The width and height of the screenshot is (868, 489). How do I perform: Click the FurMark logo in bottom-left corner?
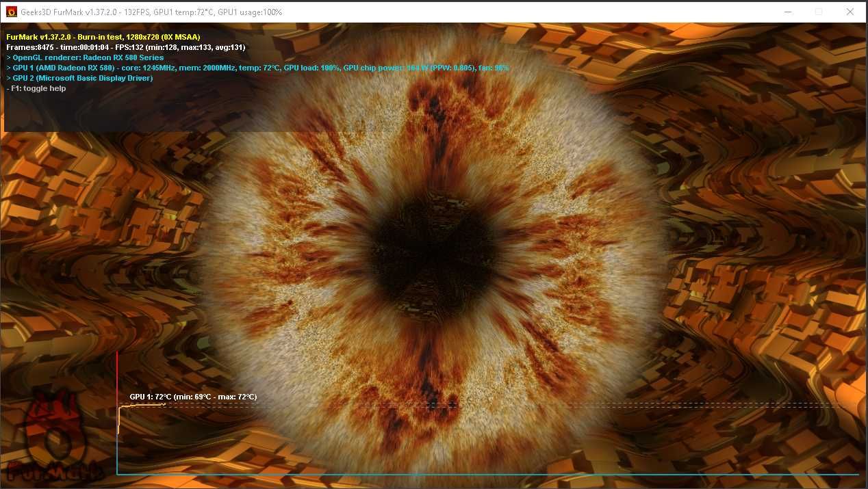click(x=55, y=435)
